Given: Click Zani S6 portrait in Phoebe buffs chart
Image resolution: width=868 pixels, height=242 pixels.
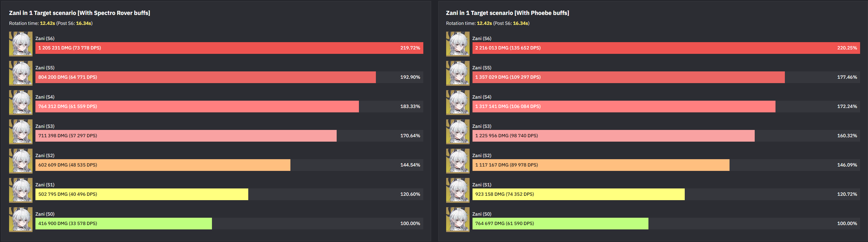Looking at the screenshot, I should (x=458, y=44).
